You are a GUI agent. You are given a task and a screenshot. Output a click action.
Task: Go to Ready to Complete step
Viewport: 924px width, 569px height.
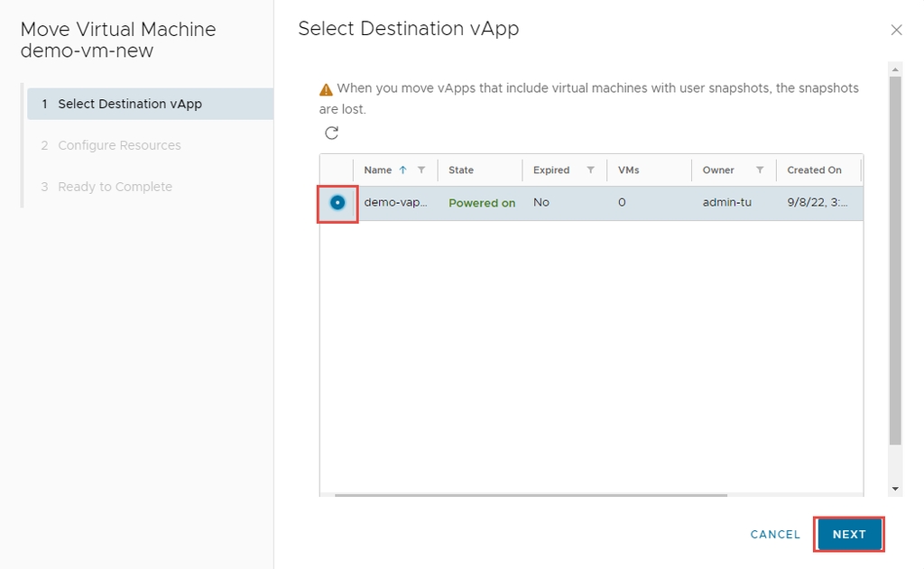(115, 187)
